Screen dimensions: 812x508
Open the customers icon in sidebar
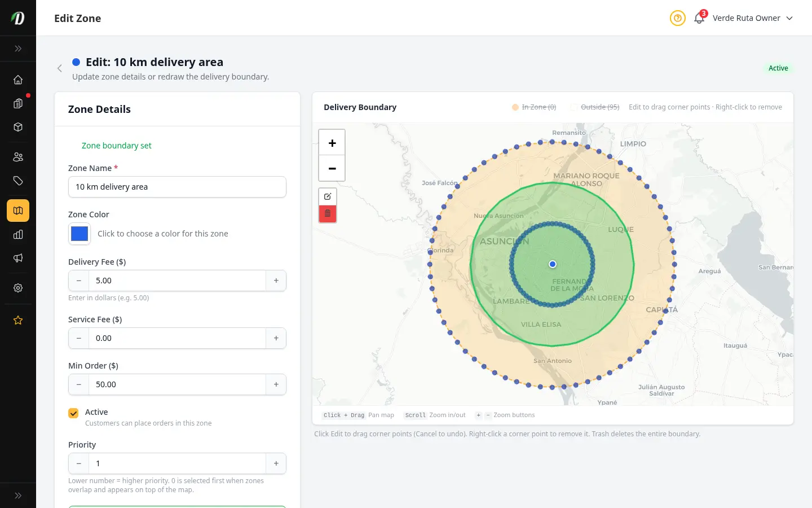coord(18,157)
